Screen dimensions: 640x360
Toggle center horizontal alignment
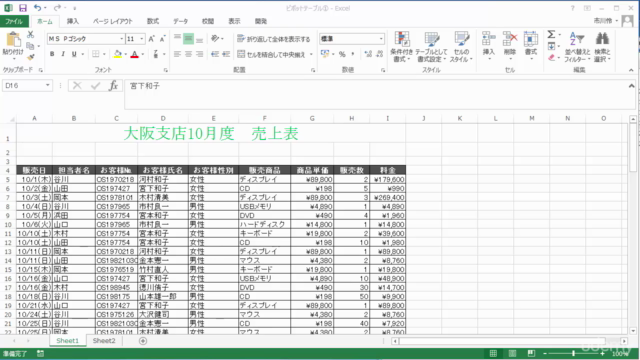point(188,54)
